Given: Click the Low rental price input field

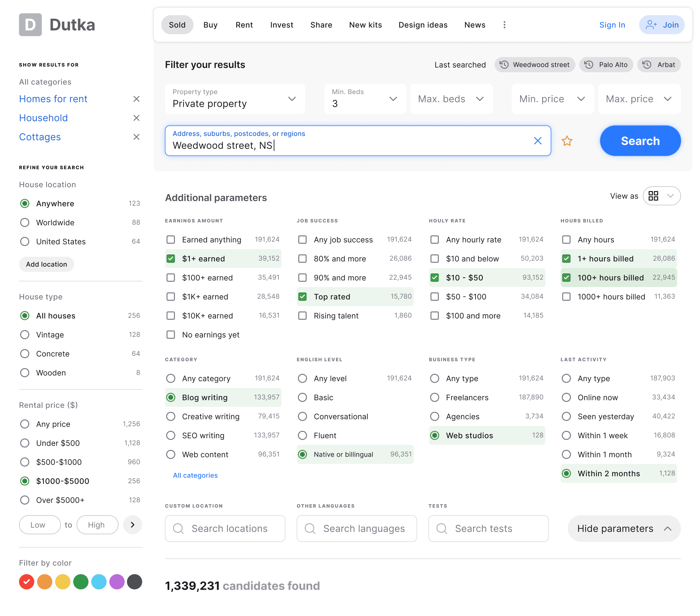Looking at the screenshot, I should 39,525.
